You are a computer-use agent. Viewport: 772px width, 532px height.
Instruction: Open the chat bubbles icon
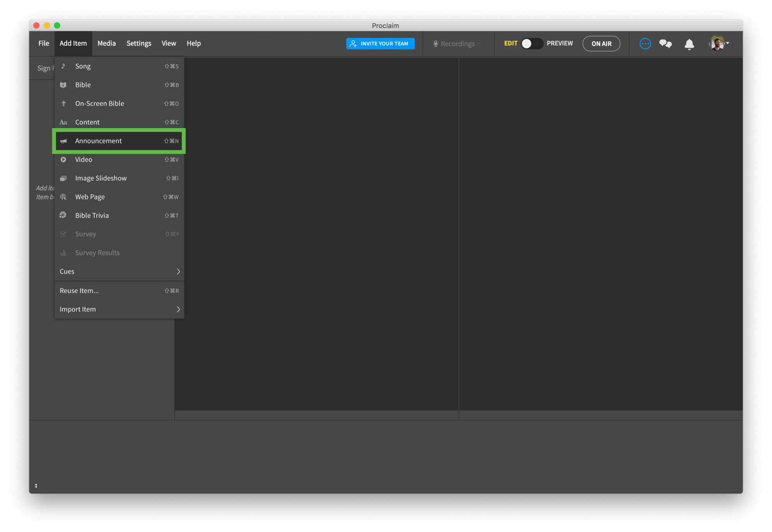(665, 44)
